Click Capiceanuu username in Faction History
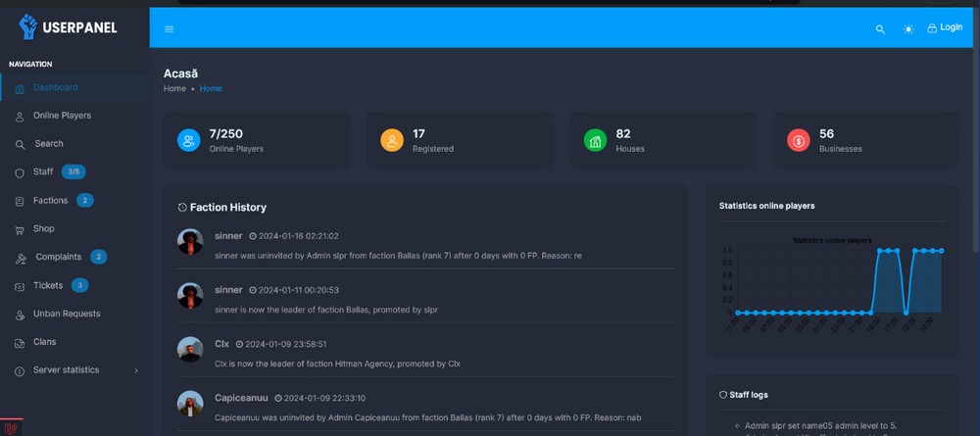 pos(241,398)
